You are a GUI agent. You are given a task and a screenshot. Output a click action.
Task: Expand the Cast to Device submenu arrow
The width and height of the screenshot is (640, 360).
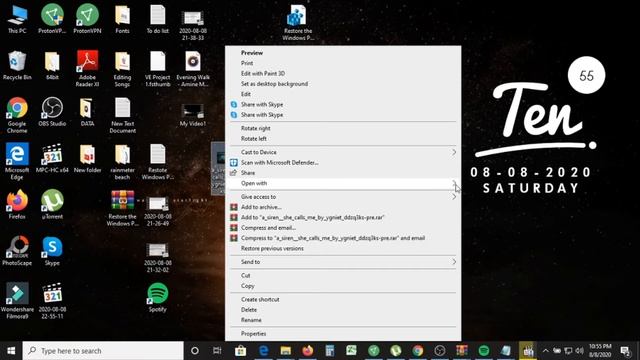coord(454,152)
